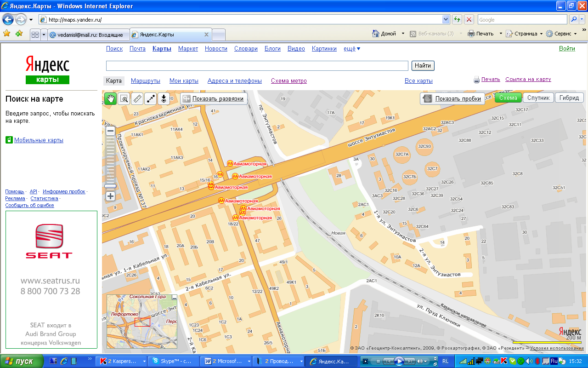588x368 pixels.
Task: Click the SEAT advertisement banner
Action: tap(51, 280)
